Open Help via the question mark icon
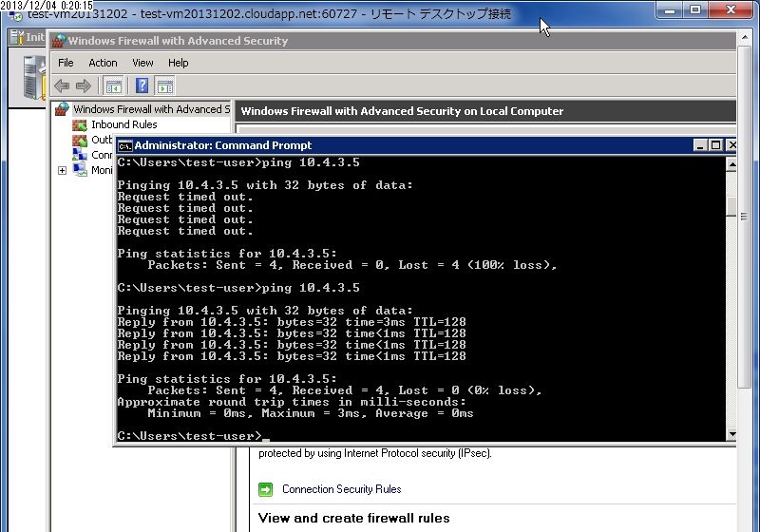Image resolution: width=760 pixels, height=532 pixels. (142, 85)
